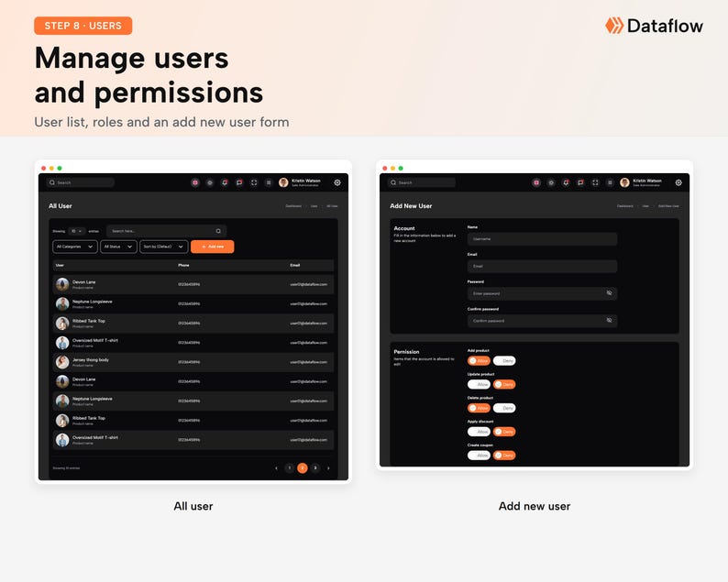
Task: Select Allow for Apply discount
Action: coord(479,432)
